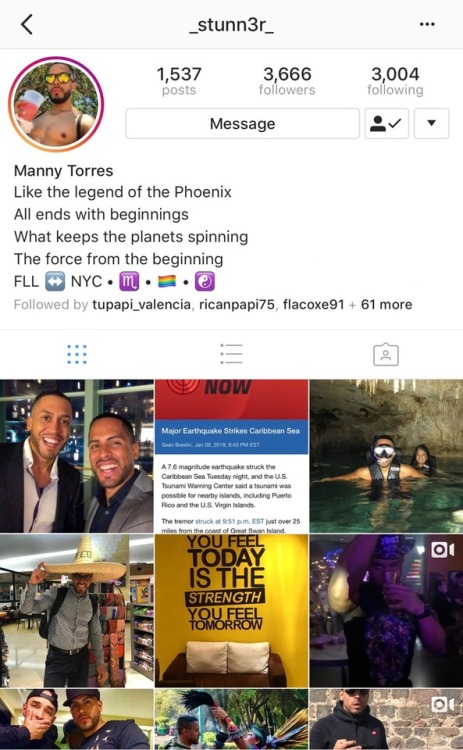This screenshot has height=750, width=463.
Task: Open the 3,004 following list
Action: point(395,81)
